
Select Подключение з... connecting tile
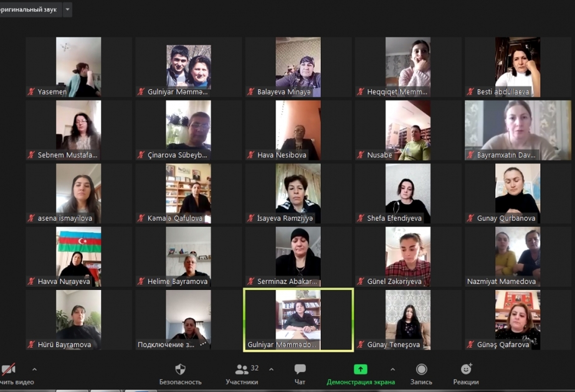click(x=189, y=320)
